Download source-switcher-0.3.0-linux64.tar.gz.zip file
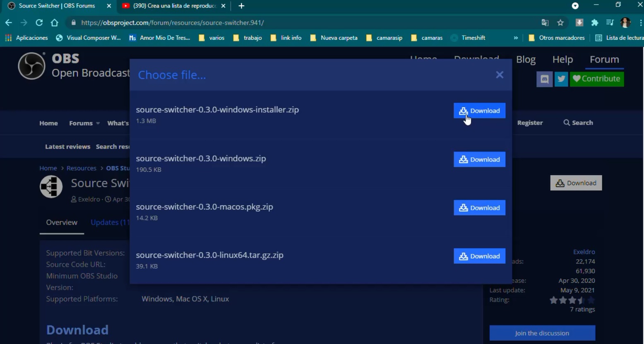 point(479,256)
